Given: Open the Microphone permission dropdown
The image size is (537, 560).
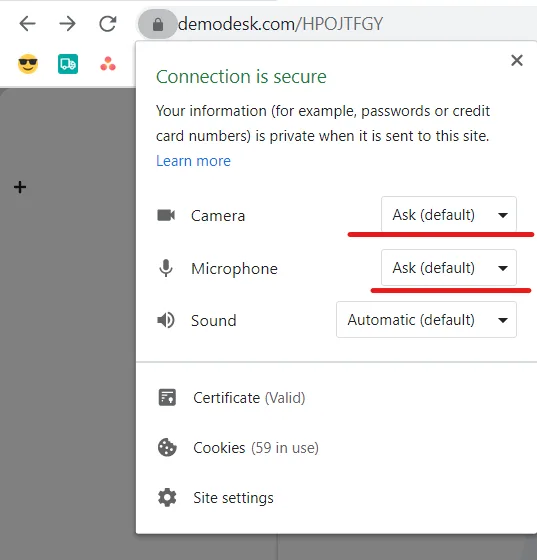Looking at the screenshot, I should (449, 268).
